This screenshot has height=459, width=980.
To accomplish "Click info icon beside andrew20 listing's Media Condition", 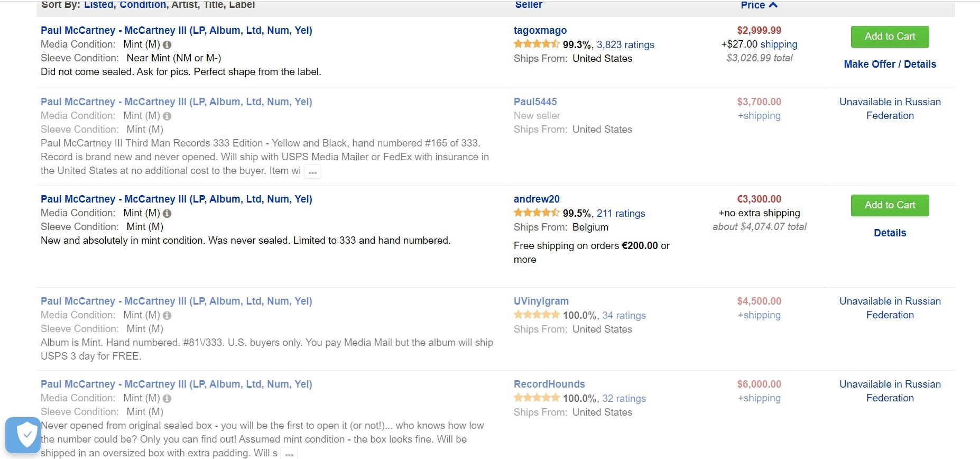I will click(x=167, y=214).
